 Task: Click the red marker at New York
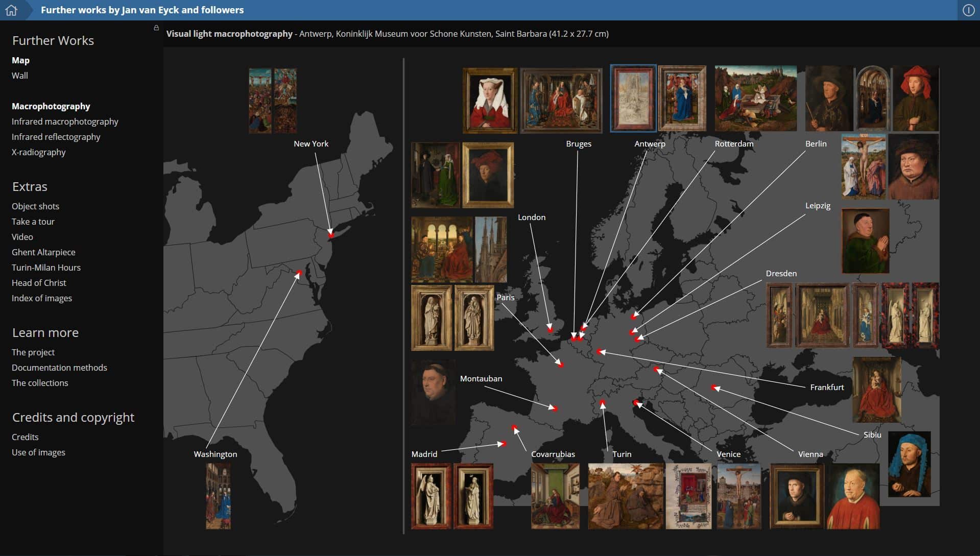tap(331, 235)
